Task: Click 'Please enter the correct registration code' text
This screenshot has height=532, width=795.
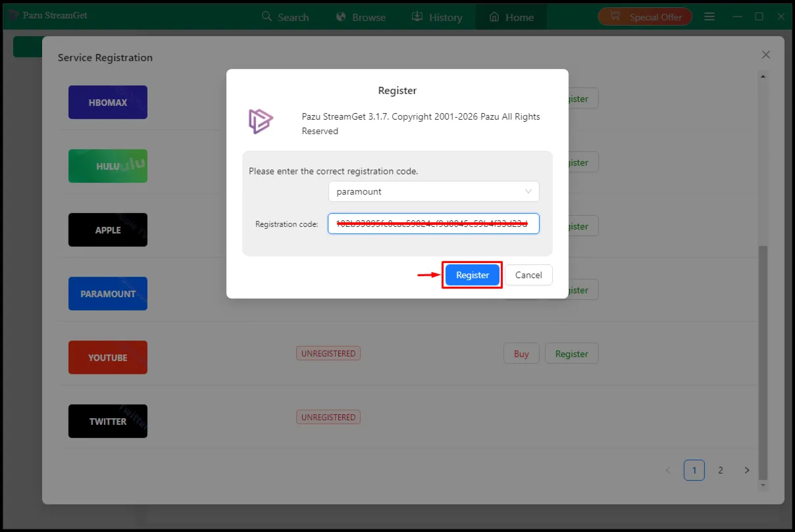Action: click(334, 171)
